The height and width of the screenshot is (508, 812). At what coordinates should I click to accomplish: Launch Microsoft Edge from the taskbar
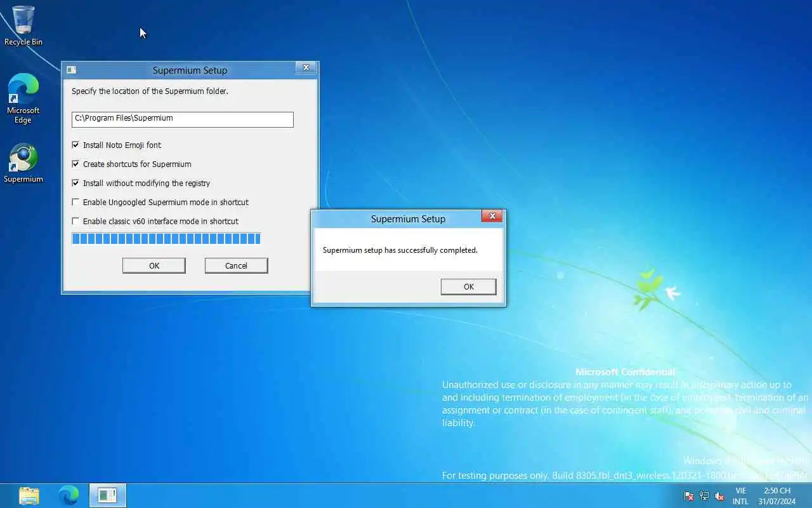69,495
